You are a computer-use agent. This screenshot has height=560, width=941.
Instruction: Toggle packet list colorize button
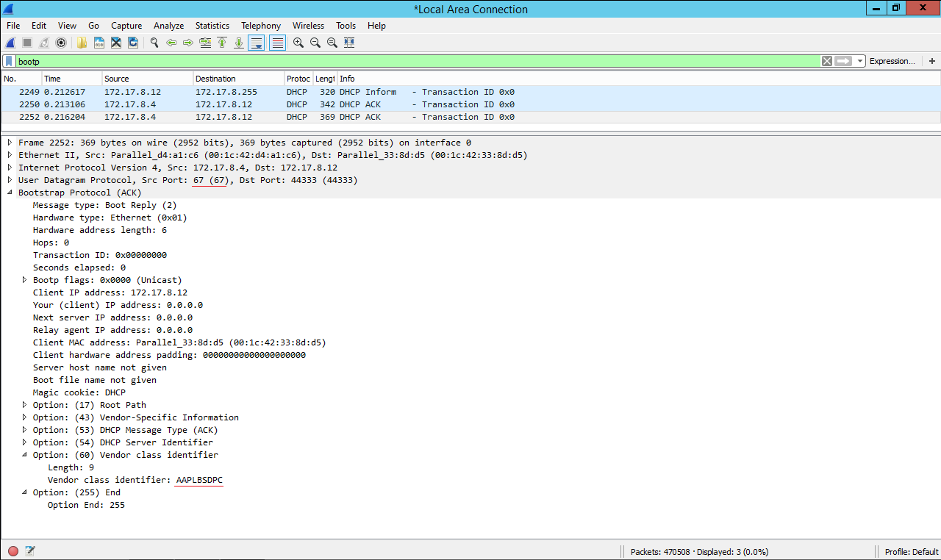pos(277,43)
